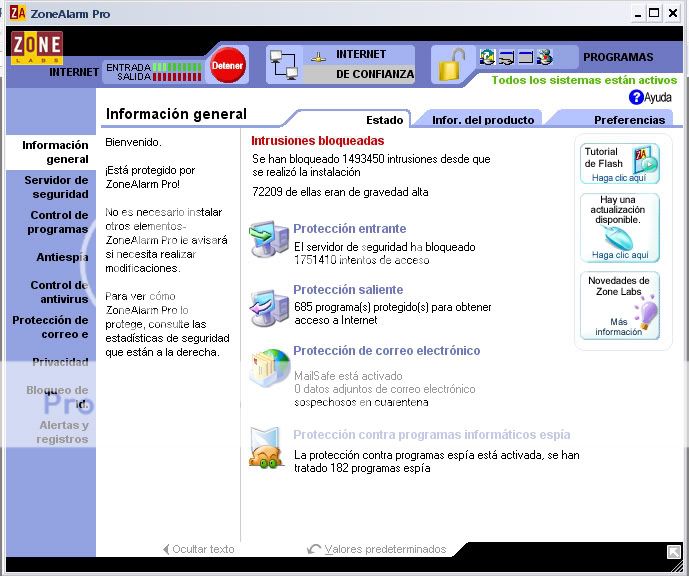Go to Control de programas section
The width and height of the screenshot is (689, 576).
tap(58, 222)
